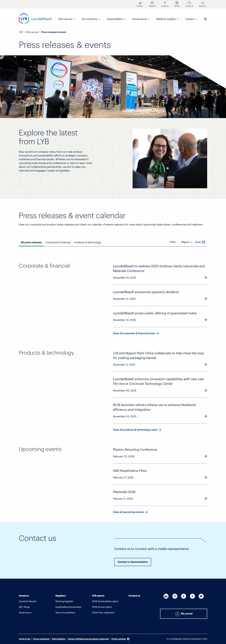Click the Contact a representative button
Screen dimensions: 226x644
(x=133, y=562)
